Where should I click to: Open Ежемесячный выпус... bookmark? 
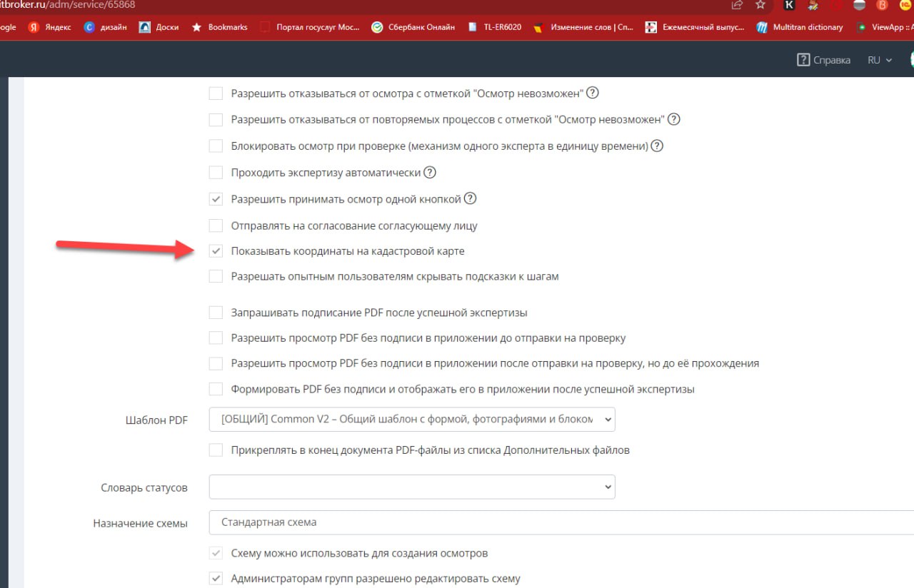pos(695,27)
